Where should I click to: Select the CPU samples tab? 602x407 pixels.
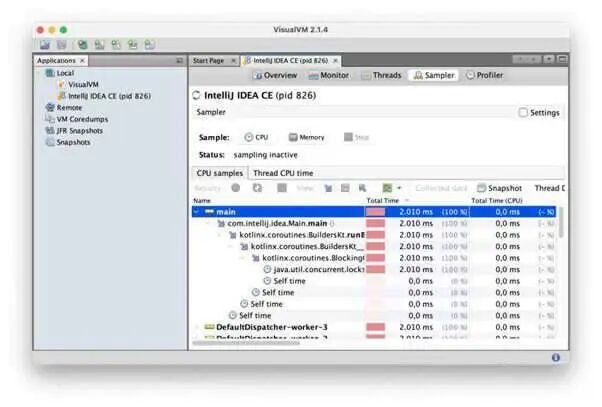point(220,173)
